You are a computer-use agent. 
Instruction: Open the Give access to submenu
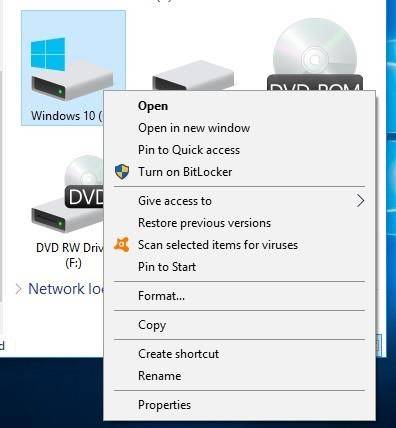pyautogui.click(x=239, y=201)
